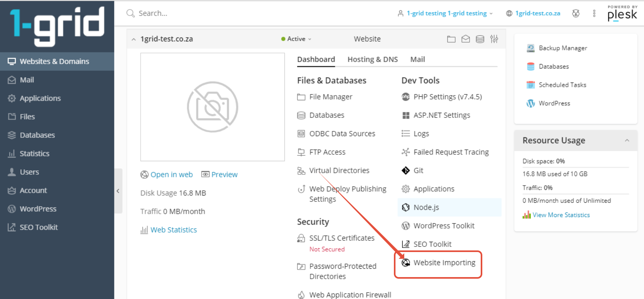Click the Virtual Directories icon
Viewport: 644px width, 299px height.
point(301,171)
